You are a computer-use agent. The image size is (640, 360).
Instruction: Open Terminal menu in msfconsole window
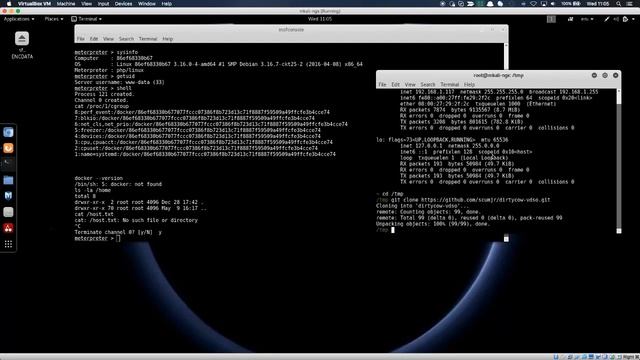pyautogui.click(x=148, y=39)
